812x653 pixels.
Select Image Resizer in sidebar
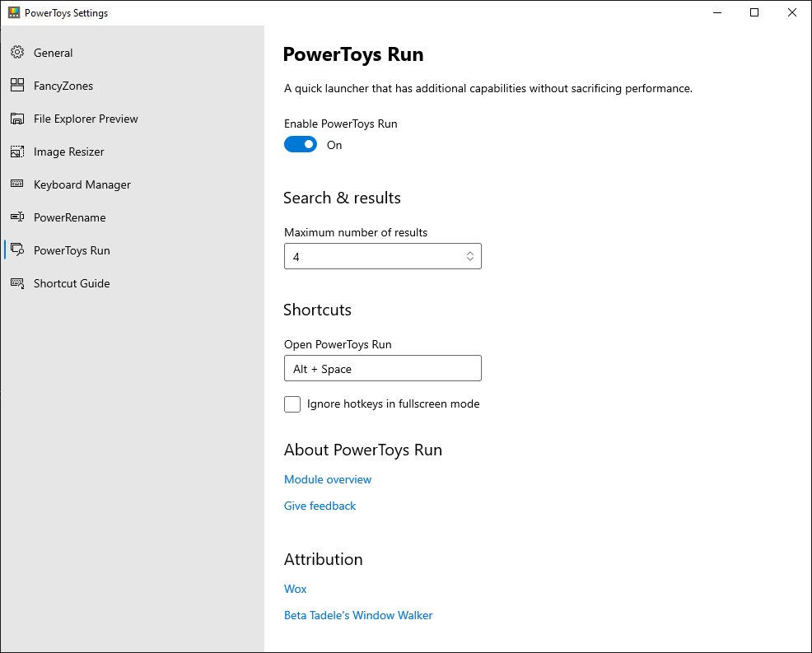tap(132, 152)
